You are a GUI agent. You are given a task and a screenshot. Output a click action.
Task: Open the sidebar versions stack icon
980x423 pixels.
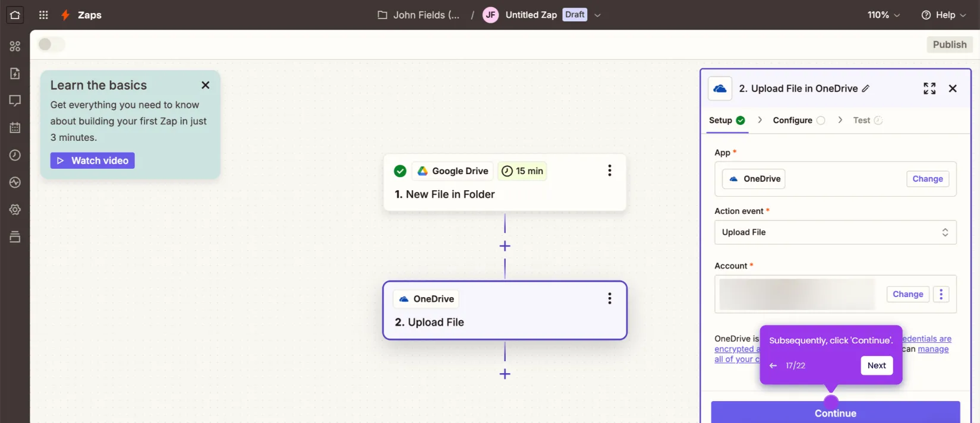15,236
